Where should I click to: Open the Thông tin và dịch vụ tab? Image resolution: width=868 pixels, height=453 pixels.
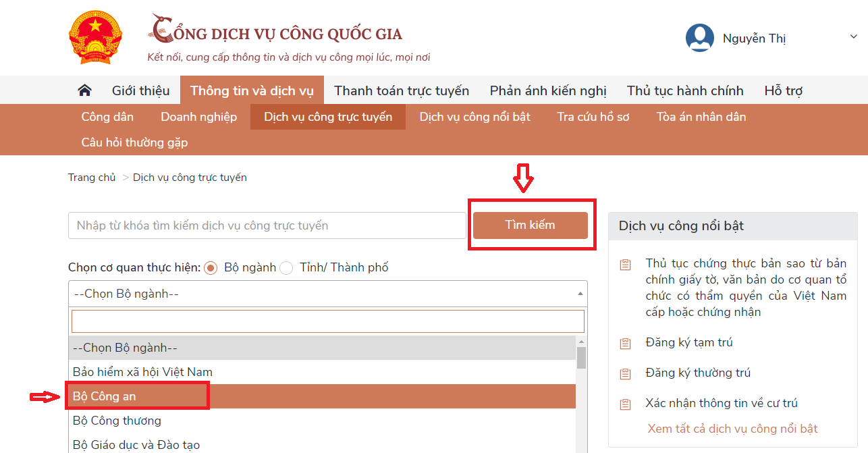tap(252, 90)
